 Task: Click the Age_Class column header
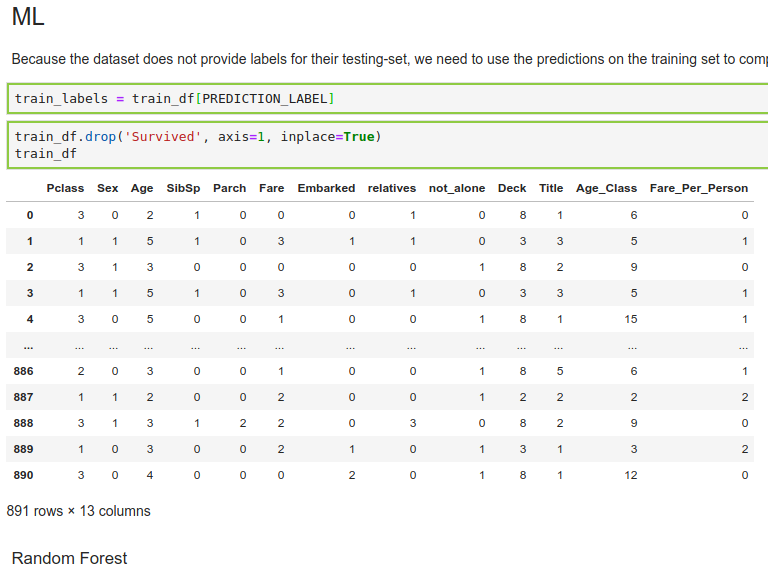click(x=606, y=188)
